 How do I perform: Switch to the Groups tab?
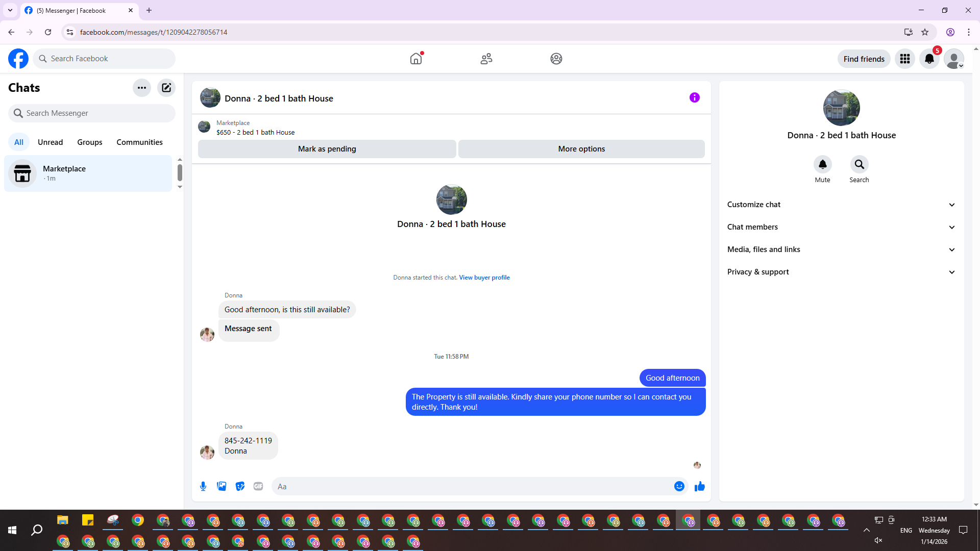click(90, 142)
